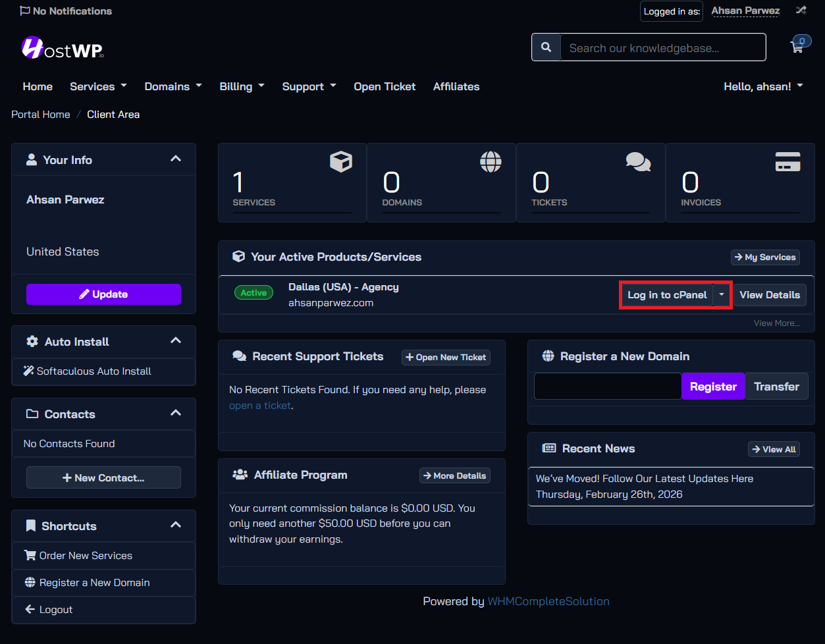Viewport: 825px width, 644px height.
Task: Collapse the Your Info panel
Action: (176, 159)
